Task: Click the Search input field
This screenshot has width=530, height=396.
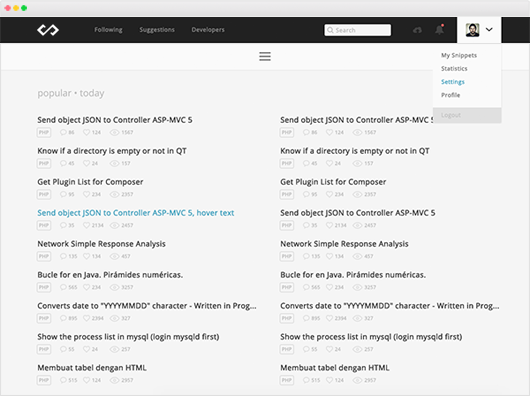Action: tap(358, 30)
